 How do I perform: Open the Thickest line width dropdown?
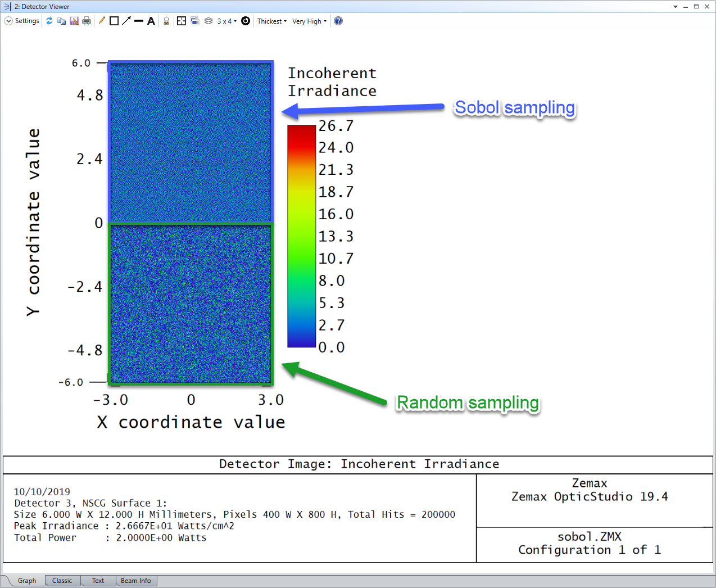pyautogui.click(x=272, y=21)
